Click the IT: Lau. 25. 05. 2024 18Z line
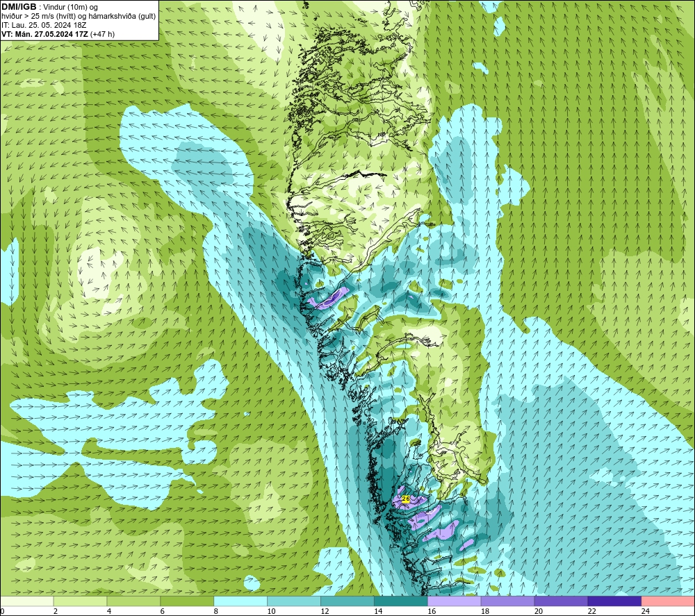 (44, 25)
